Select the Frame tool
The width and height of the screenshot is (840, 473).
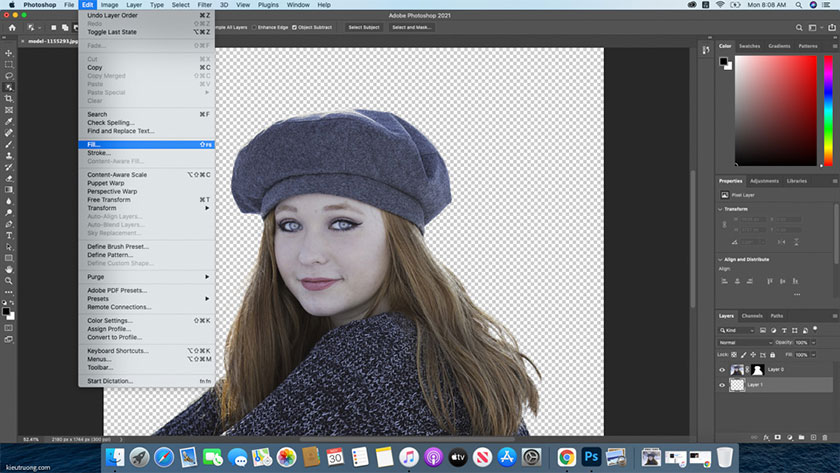pyautogui.click(x=9, y=110)
